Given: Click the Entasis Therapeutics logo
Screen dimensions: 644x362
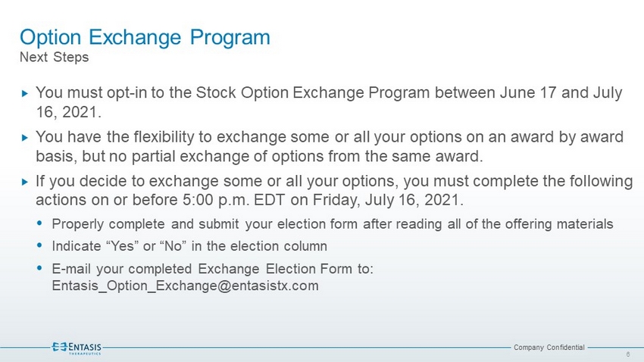Looking at the screenshot, I should coord(77,348).
